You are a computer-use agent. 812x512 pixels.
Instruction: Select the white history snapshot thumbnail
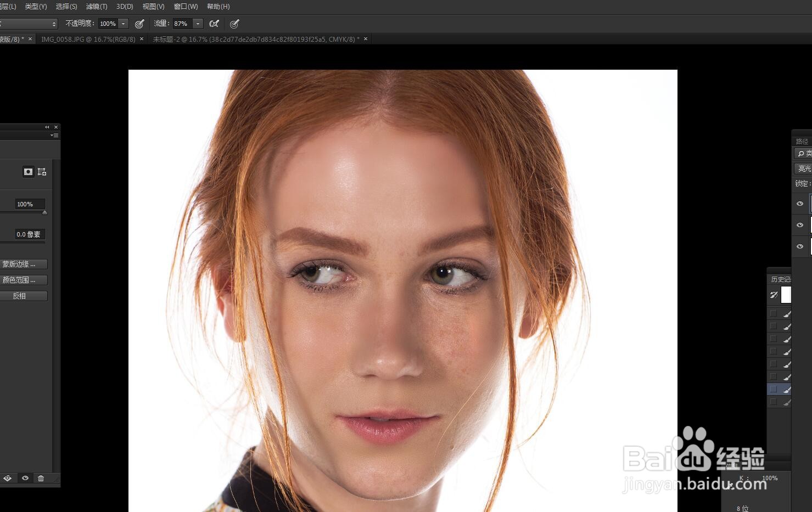(x=786, y=295)
